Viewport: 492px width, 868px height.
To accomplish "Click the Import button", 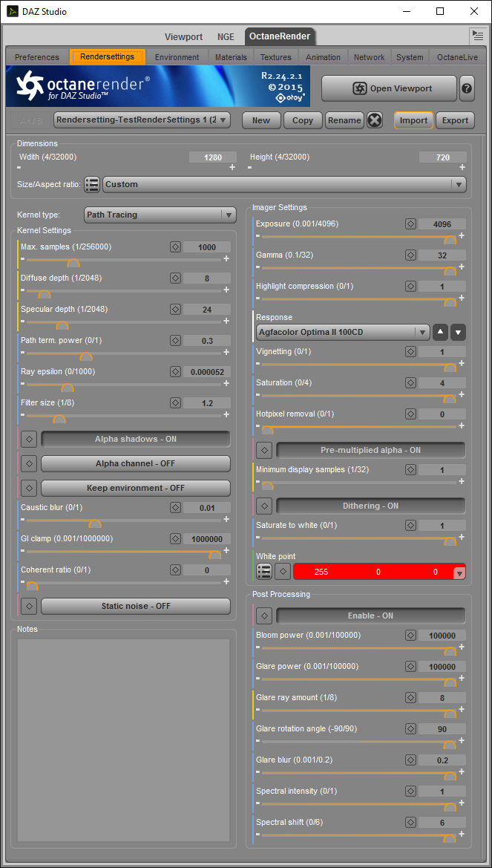I will (413, 120).
